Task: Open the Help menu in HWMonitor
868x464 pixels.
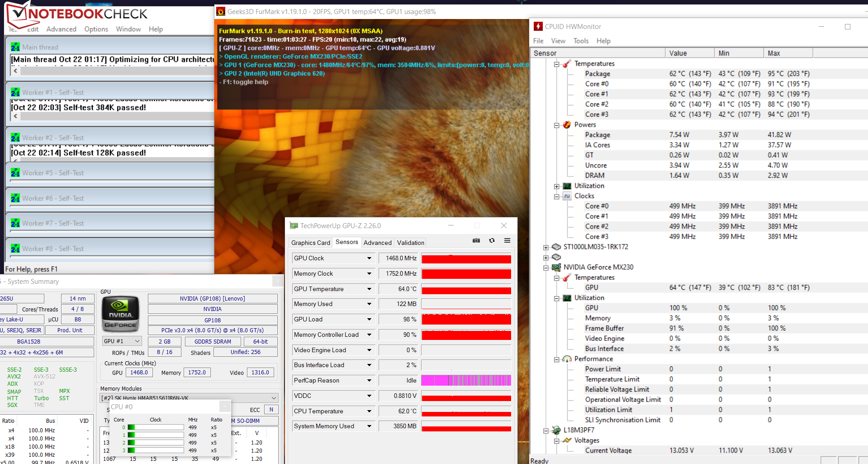Action: 603,41
